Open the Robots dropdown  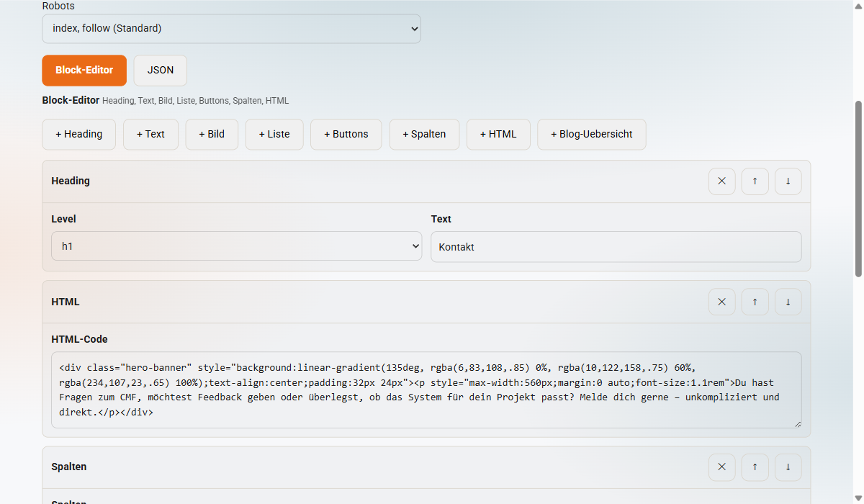pos(231,28)
